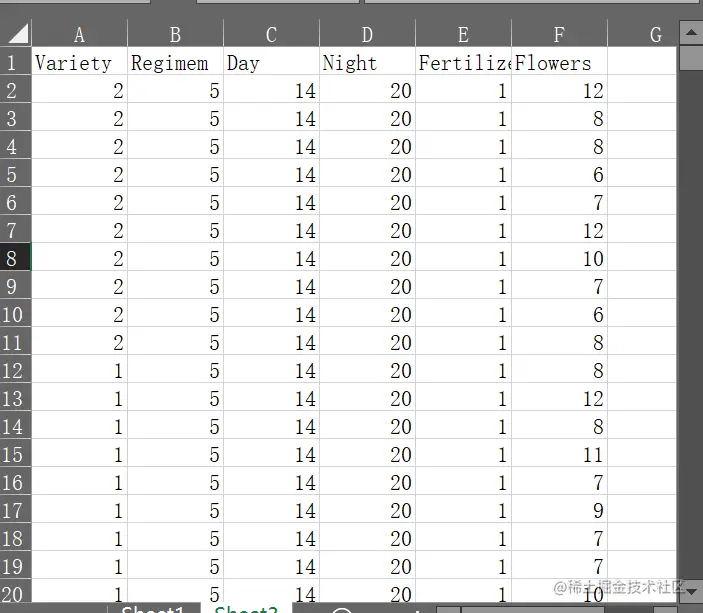Image resolution: width=703 pixels, height=613 pixels.
Task: Select row 10 header
Action: point(16,313)
